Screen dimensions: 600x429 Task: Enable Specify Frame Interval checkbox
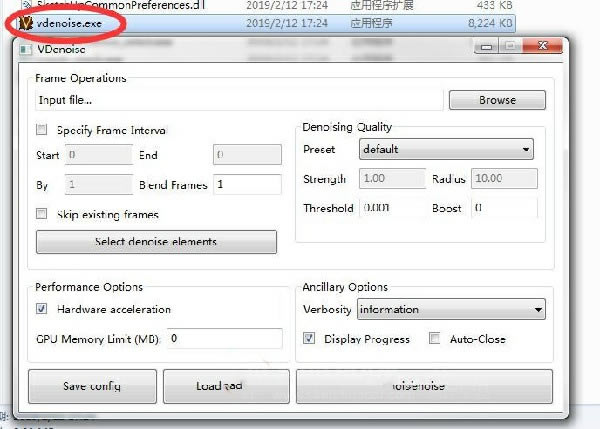tap(41, 130)
